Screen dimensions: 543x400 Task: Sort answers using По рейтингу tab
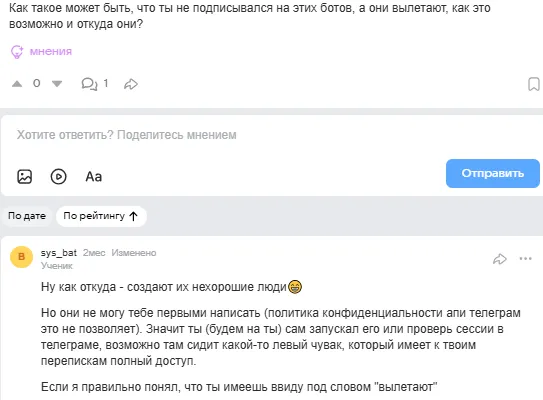click(x=101, y=216)
